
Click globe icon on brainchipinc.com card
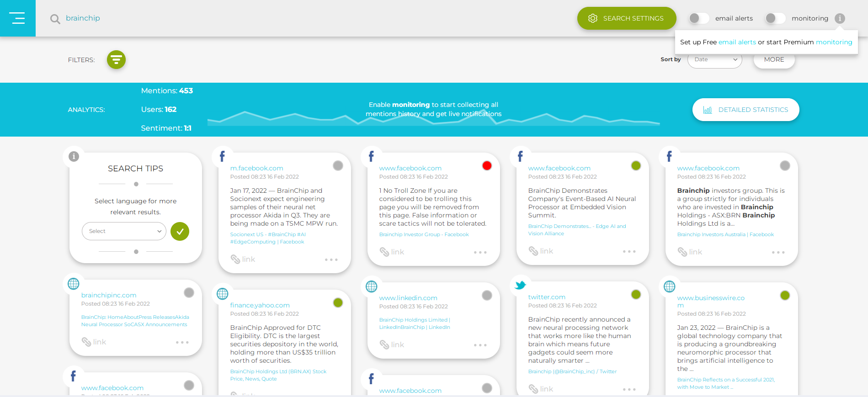point(74,284)
